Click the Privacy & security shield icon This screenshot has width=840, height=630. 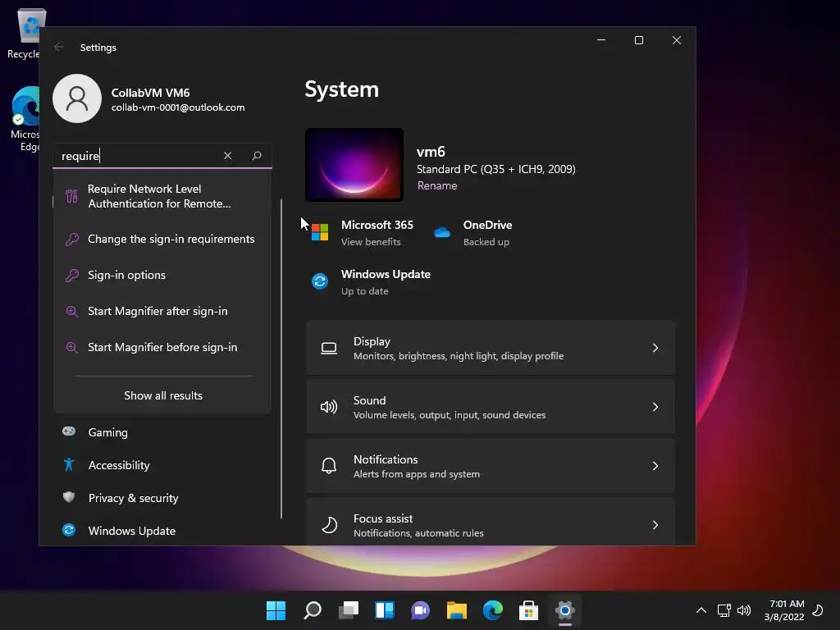[69, 497]
